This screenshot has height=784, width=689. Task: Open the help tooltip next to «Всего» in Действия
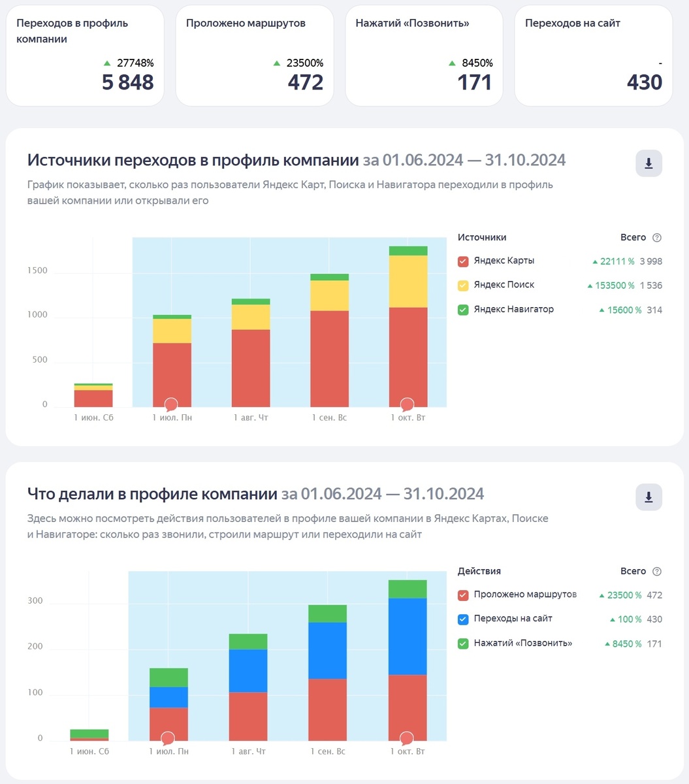point(657,570)
